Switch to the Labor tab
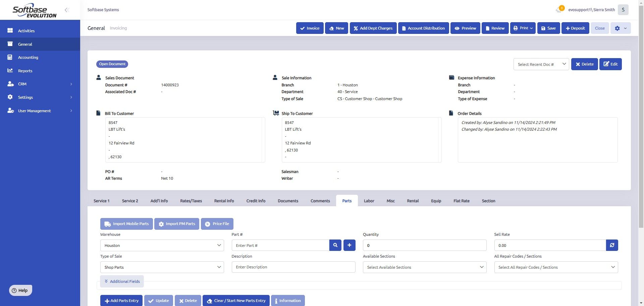 (369, 201)
